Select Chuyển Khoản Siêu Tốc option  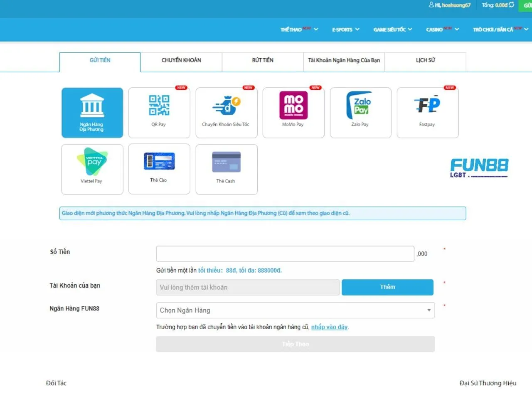[x=227, y=113]
